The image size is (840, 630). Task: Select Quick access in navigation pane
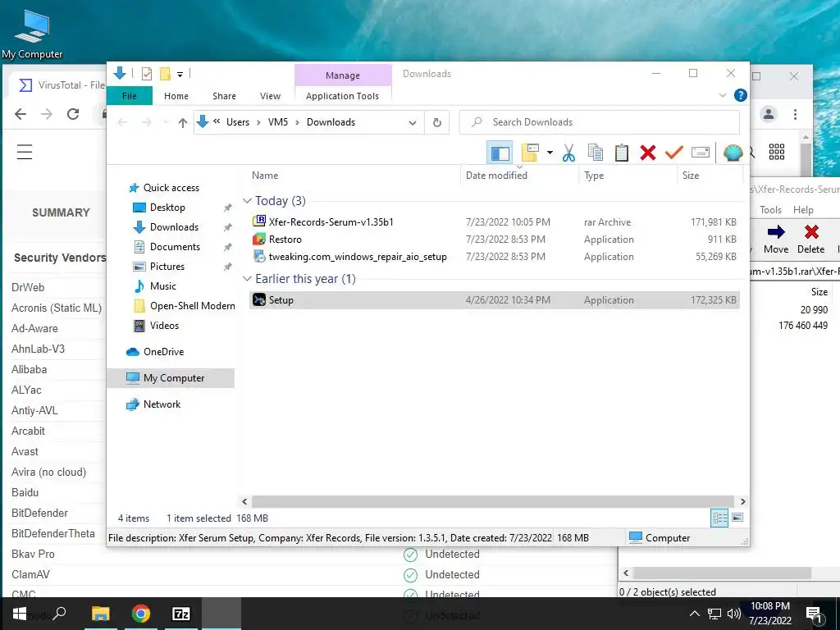point(171,188)
